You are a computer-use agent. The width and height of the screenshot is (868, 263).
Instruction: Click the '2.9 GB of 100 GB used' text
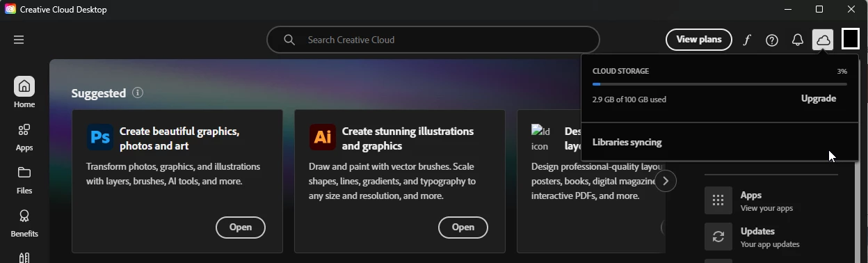pyautogui.click(x=629, y=99)
